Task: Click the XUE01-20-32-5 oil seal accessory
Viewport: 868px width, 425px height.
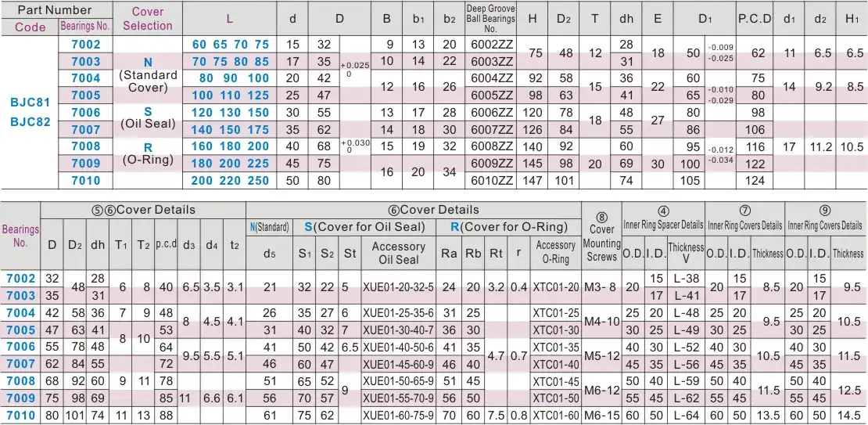Action: tap(398, 287)
